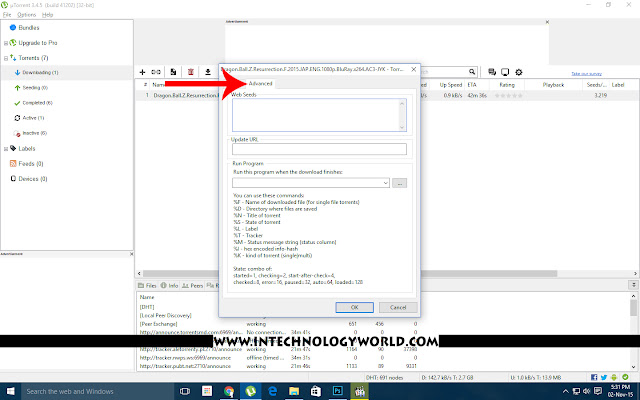Click the Cancel button
640x400 pixels.
398,307
